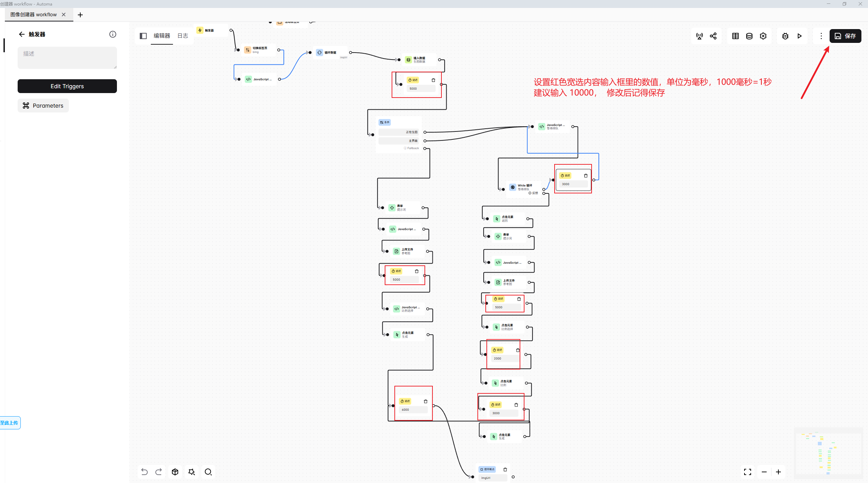This screenshot has height=483, width=868.
Task: Switch to the 日志 tab
Action: tap(183, 36)
